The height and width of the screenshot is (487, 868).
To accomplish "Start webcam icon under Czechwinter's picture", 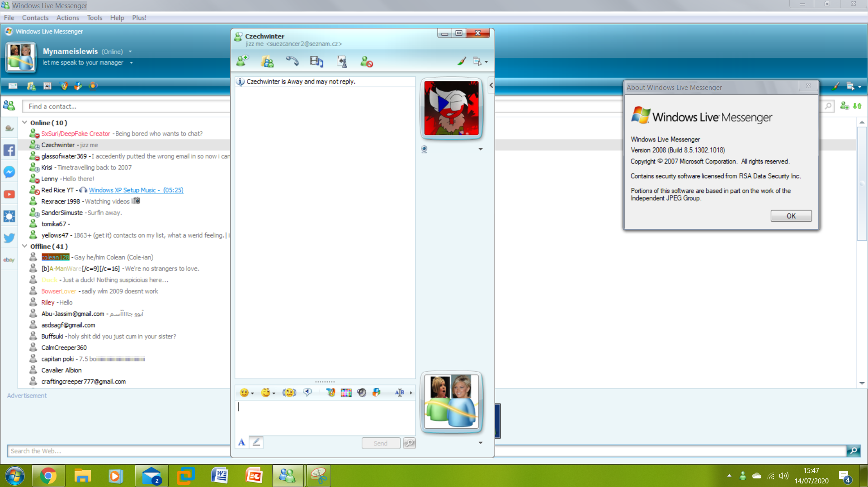I will (424, 149).
